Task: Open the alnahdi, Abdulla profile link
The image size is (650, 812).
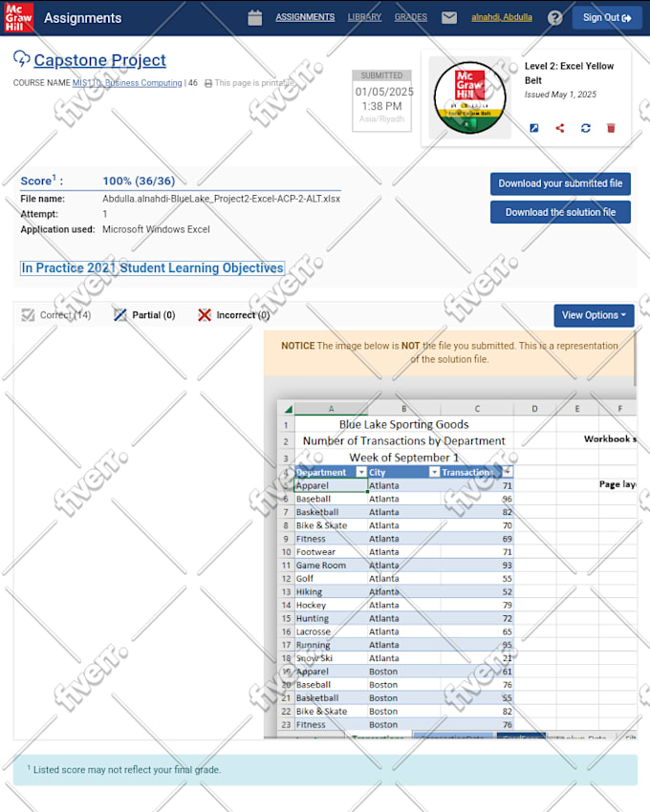Action: point(502,17)
